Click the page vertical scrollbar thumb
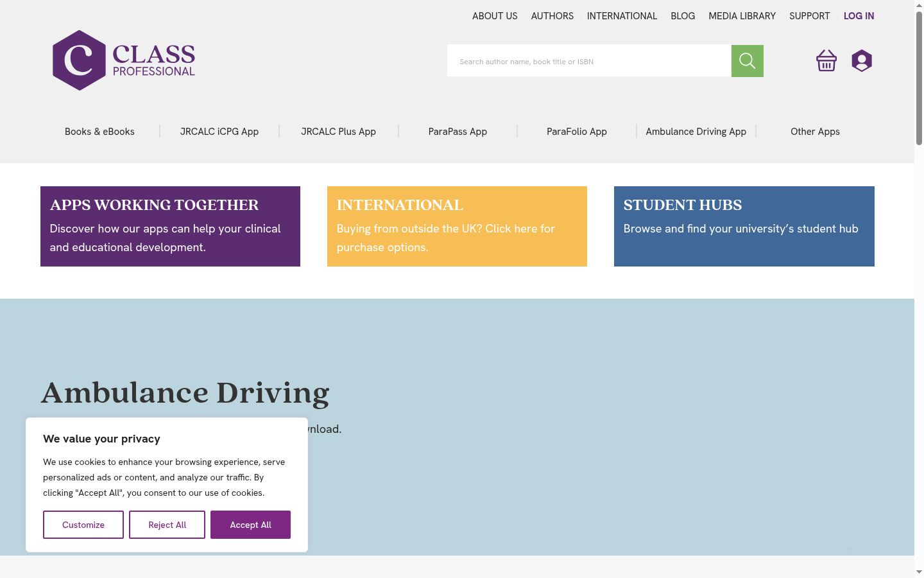Viewport: 924px width, 578px height. [x=919, y=77]
